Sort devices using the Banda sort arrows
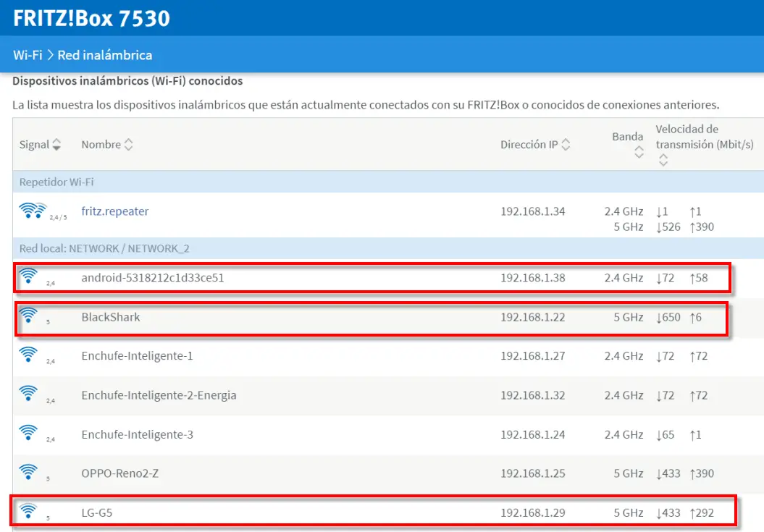This screenshot has width=764, height=532. [x=639, y=153]
